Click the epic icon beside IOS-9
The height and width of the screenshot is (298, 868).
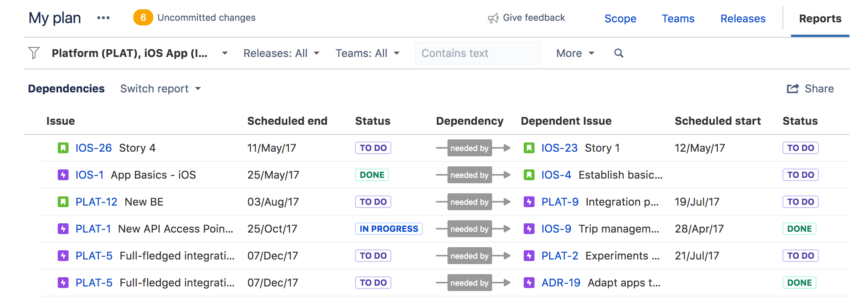point(529,229)
